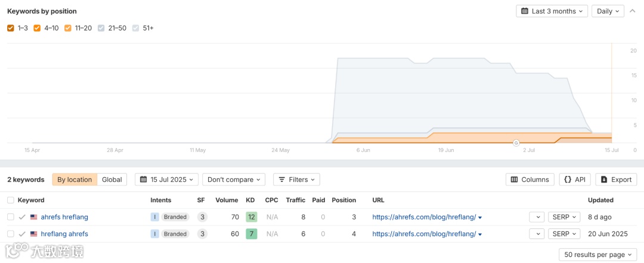Click the filter lines icon
The height and width of the screenshot is (263, 644).
tap(281, 180)
